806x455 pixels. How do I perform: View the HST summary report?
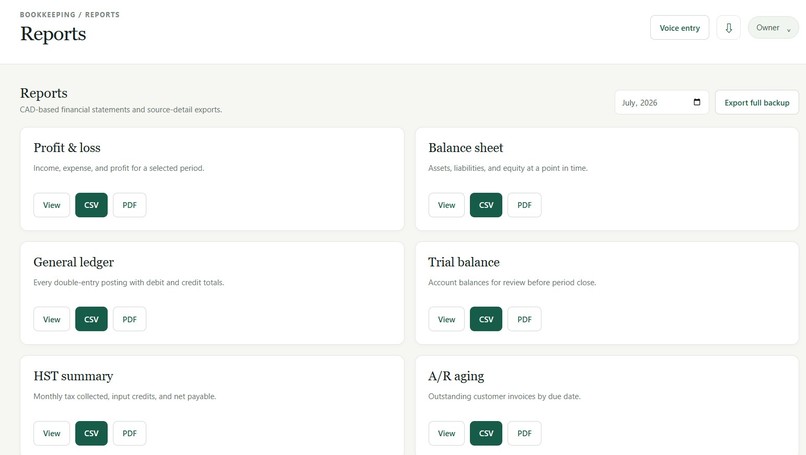[x=51, y=433]
